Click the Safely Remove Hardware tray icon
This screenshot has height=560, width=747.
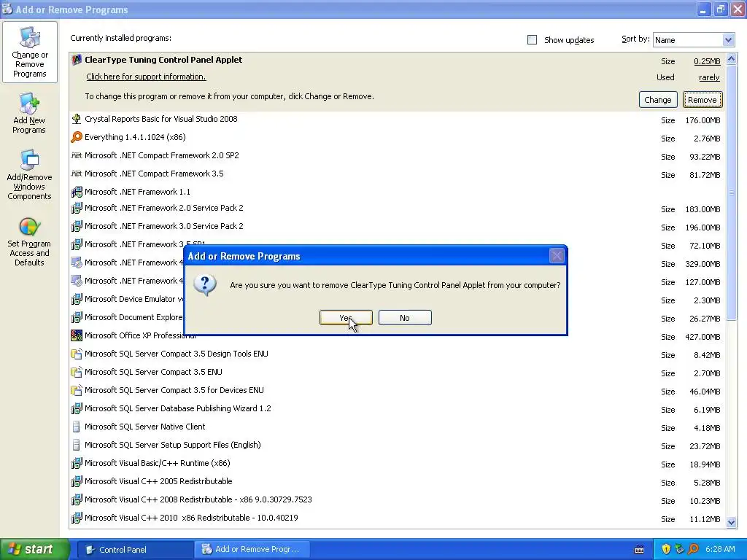point(679,549)
